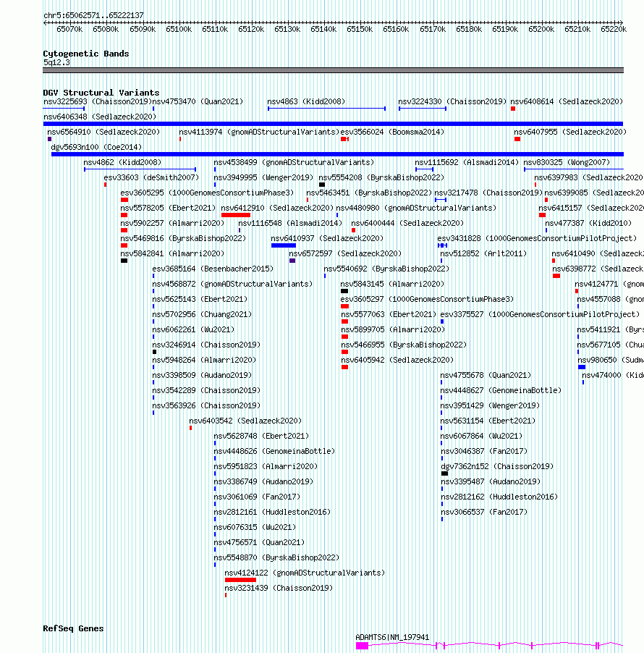Select nsv5702956 (Chuang2021) variant
The image size is (644, 653).
[x=202, y=315]
